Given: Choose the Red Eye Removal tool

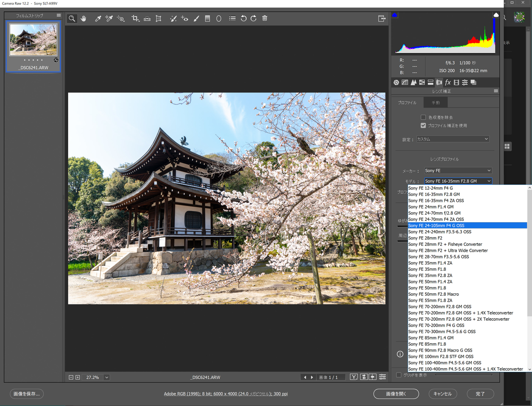Looking at the screenshot, I should 185,18.
